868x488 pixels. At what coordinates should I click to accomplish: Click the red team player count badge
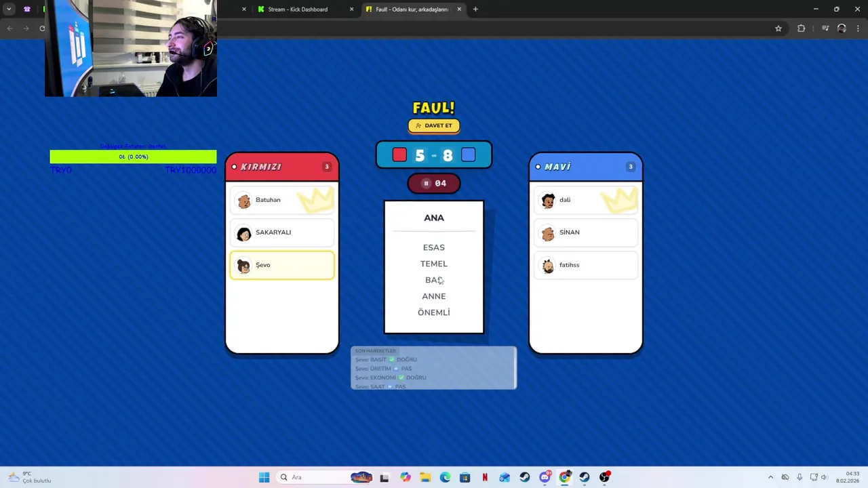click(x=327, y=167)
